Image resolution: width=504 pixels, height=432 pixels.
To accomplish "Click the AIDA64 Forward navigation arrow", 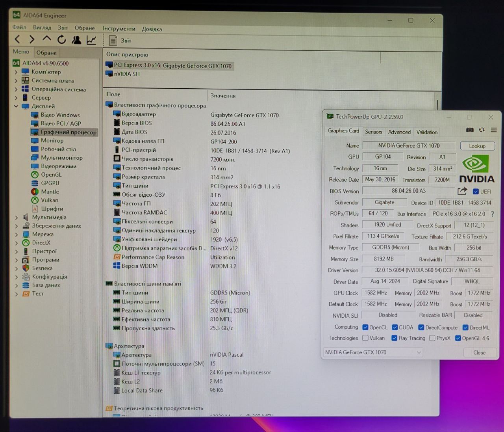I will [x=31, y=39].
